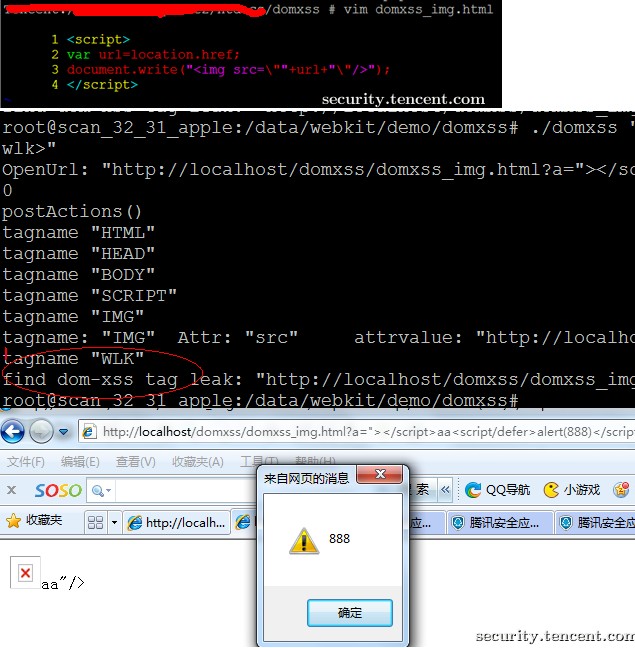Click the SOSO logo in the toolbar
The image size is (635, 648).
point(58,490)
